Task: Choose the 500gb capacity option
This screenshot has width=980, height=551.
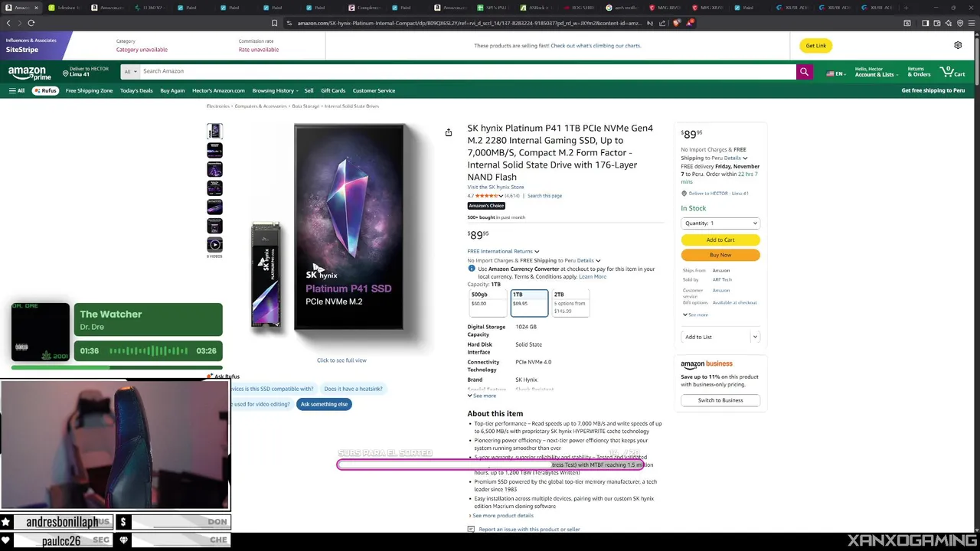Action: coord(488,303)
